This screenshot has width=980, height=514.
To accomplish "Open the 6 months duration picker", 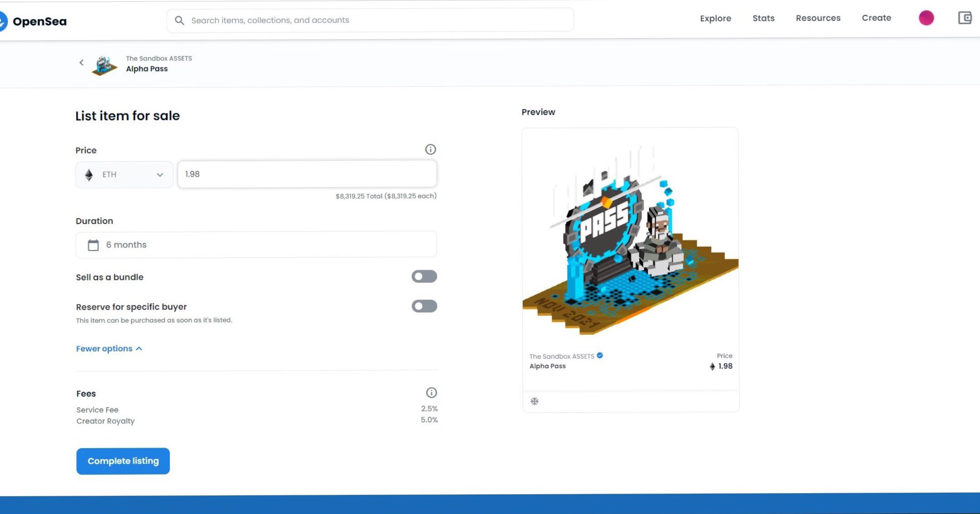I will (x=256, y=245).
